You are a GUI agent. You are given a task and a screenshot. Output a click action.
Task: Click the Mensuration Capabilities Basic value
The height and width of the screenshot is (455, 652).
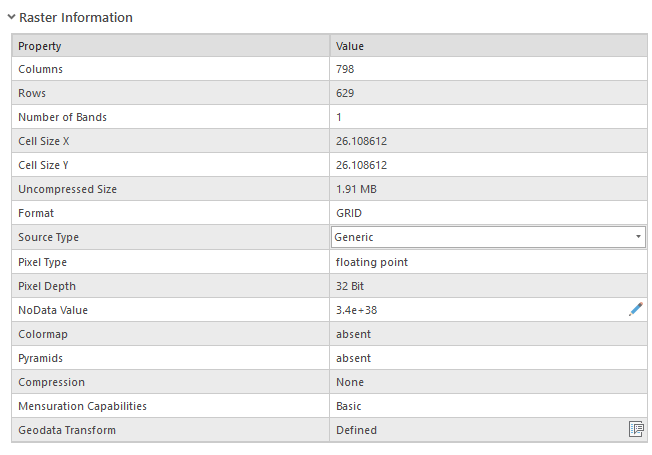[x=349, y=406]
